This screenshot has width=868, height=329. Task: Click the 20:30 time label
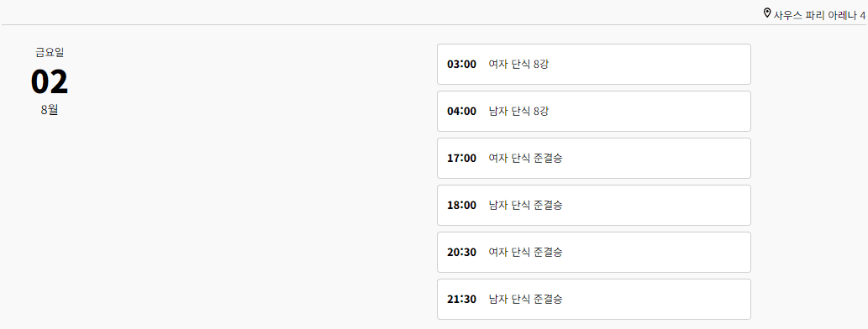(461, 252)
